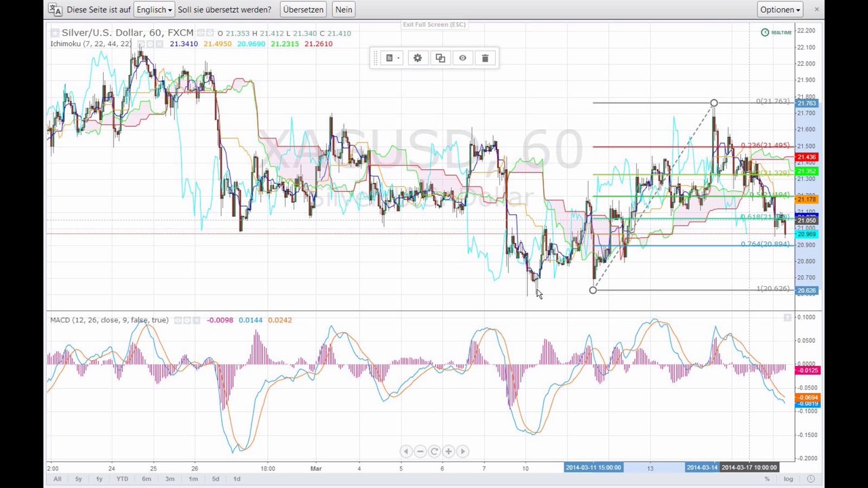
Task: Open the drawing settings gear icon
Action: (418, 58)
